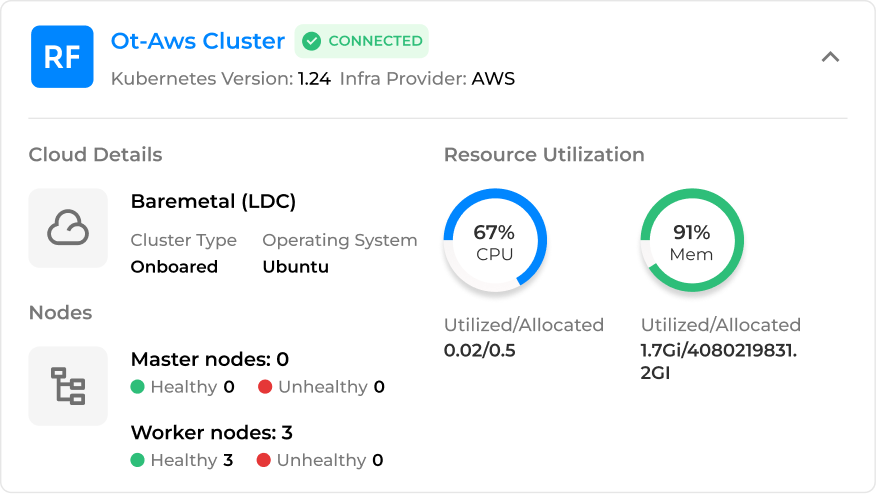Click the RF cluster avatar icon
This screenshot has height=494, width=876.
click(62, 57)
